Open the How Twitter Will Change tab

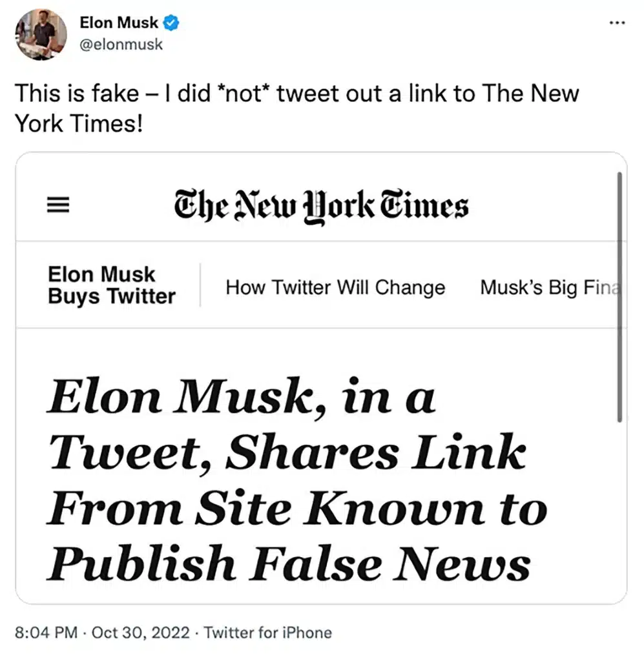(335, 287)
